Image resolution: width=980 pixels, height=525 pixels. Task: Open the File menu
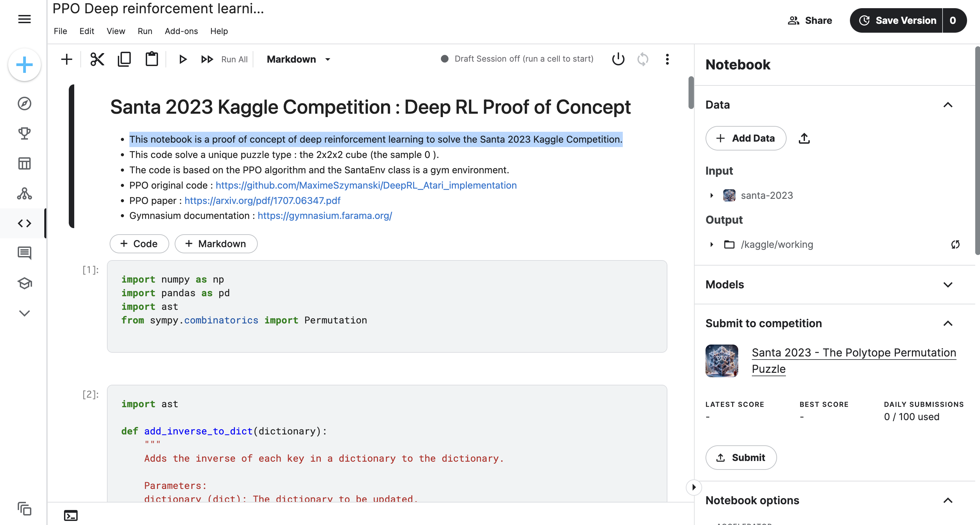(x=60, y=31)
